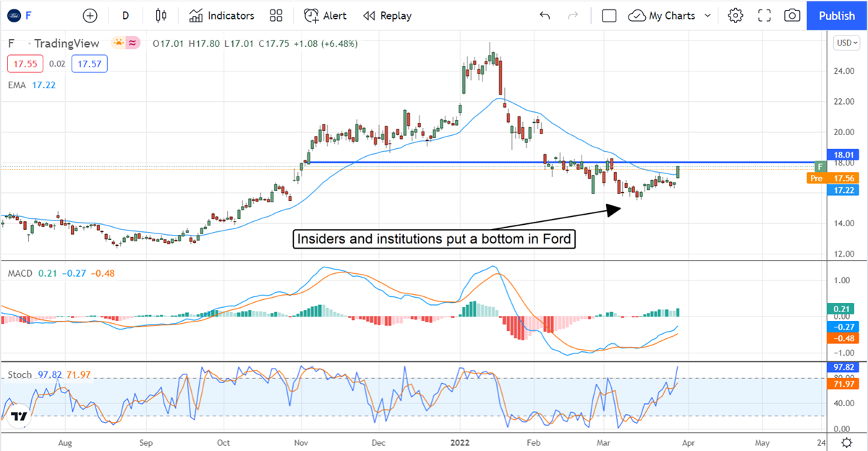Create an Alert
Viewport: 868px width, 451px height.
[x=325, y=15]
